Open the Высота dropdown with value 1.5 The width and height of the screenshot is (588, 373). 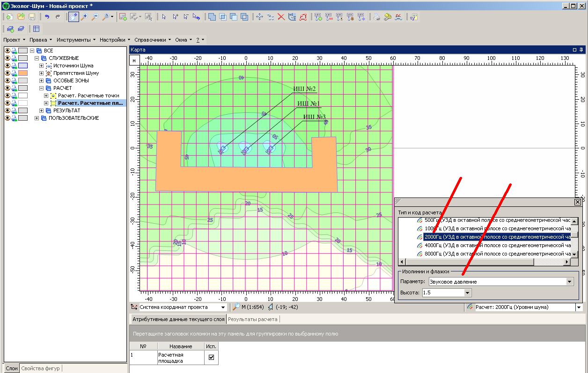(x=467, y=293)
